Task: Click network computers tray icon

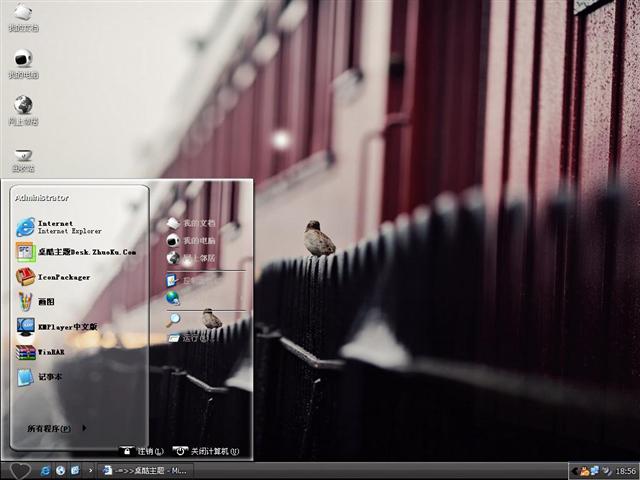Action: tap(595, 471)
